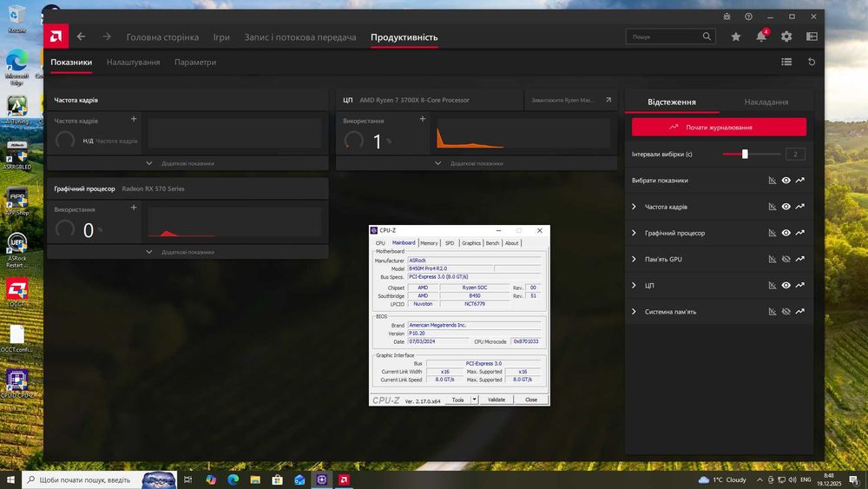This screenshot has height=489, width=868.
Task: Expand Системна пам'ять tracking row chevron
Action: coord(635,312)
